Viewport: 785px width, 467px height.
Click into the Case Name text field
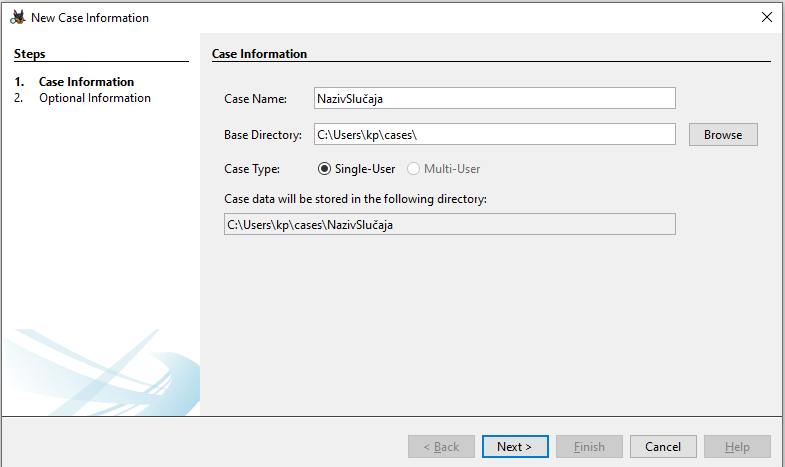coord(494,98)
